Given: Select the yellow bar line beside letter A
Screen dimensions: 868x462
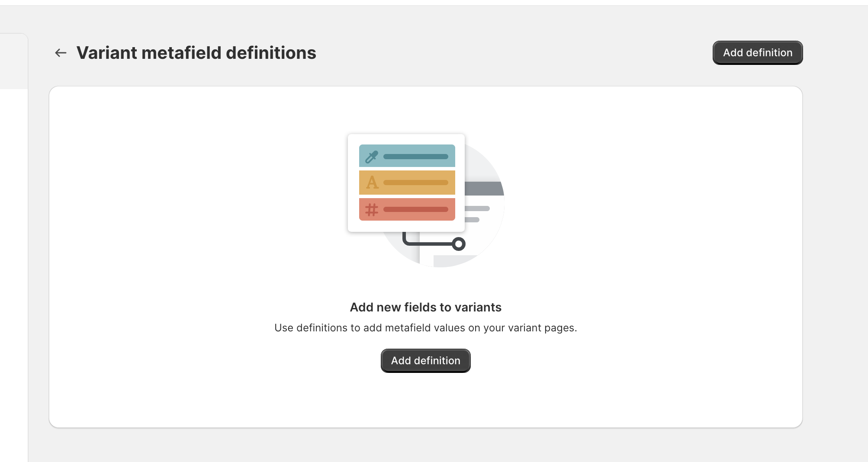Looking at the screenshot, I should click(415, 183).
